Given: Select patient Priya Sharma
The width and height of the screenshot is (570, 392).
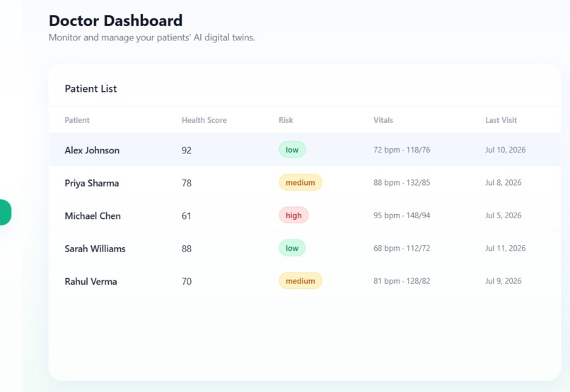Looking at the screenshot, I should click(92, 183).
